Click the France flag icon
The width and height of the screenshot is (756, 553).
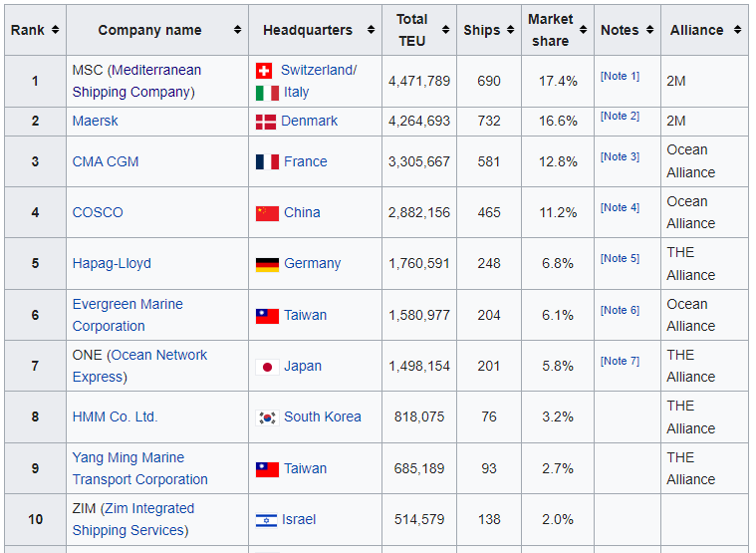[x=266, y=162]
